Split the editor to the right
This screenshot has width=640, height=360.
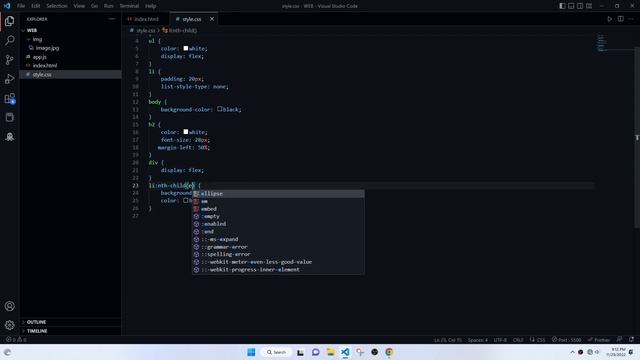click(x=620, y=19)
